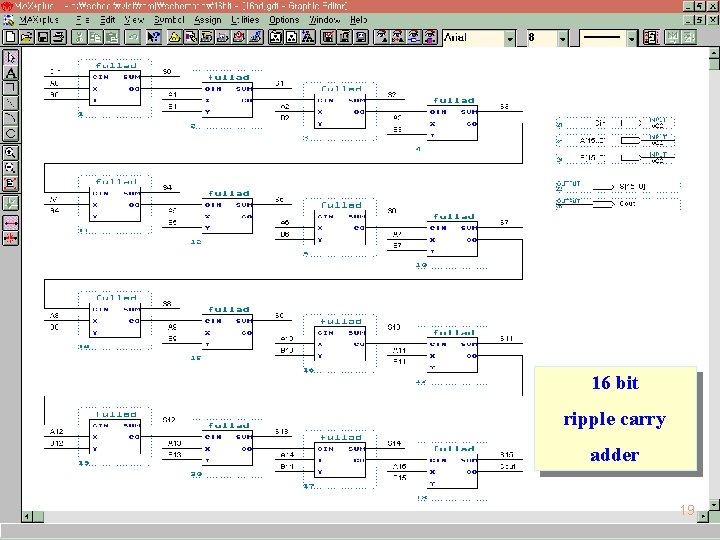Image resolution: width=720 pixels, height=540 pixels.
Task: Turn on rubberbanding with red arrow icon
Action: [11, 223]
